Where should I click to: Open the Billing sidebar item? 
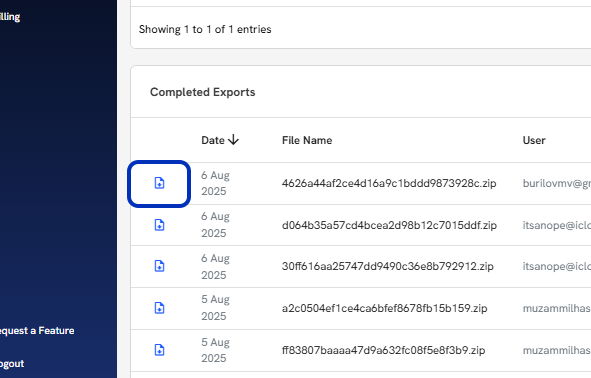(x=10, y=17)
